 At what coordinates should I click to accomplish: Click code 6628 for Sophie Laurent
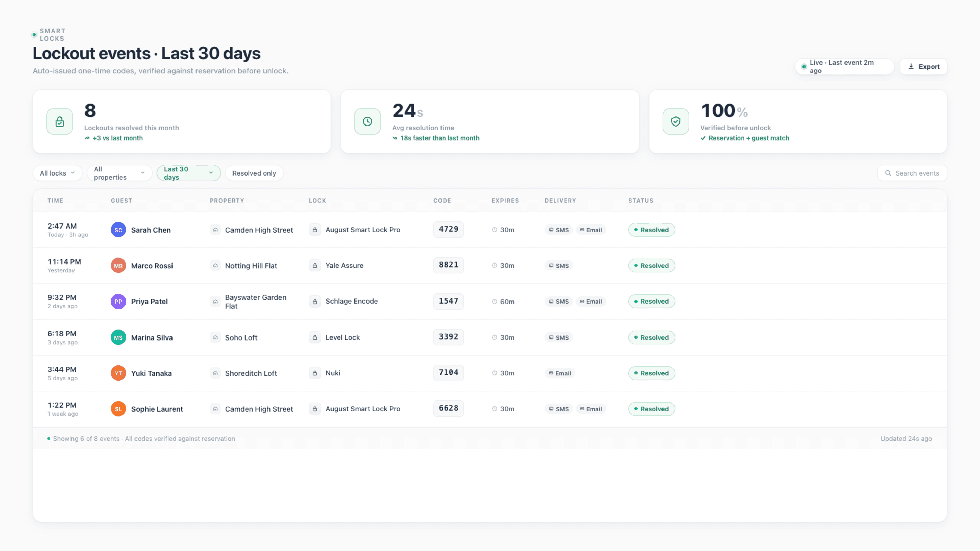tap(449, 408)
